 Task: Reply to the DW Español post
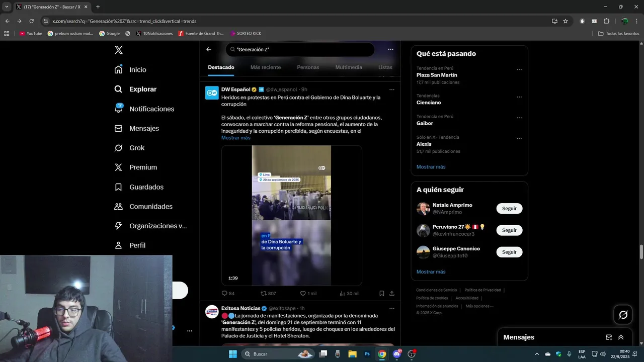pos(225,293)
